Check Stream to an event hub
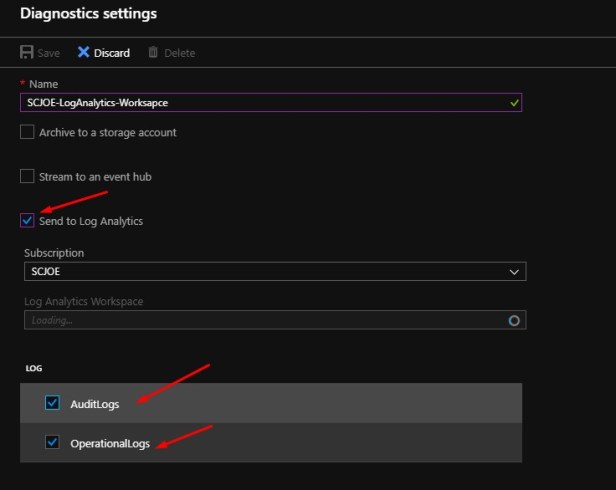The image size is (616, 490). [x=27, y=176]
